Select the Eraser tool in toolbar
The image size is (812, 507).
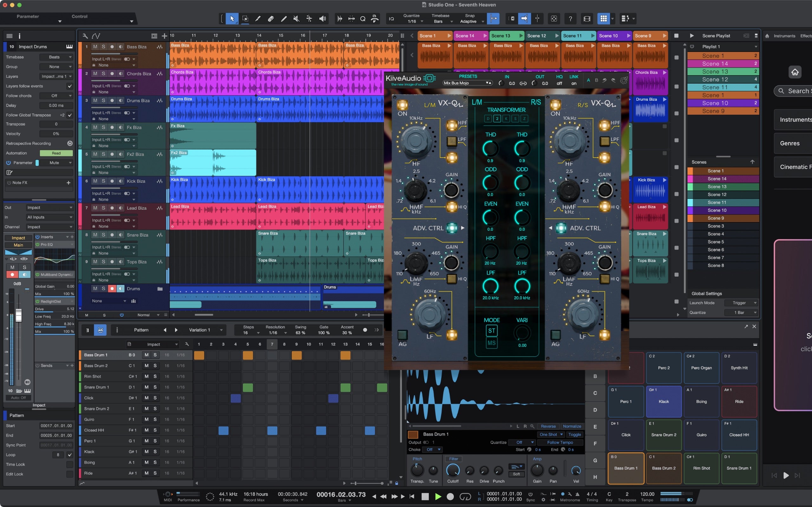coord(271,19)
